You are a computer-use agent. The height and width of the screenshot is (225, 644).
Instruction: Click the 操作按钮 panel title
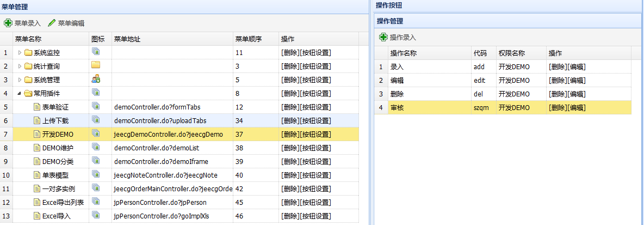389,5
